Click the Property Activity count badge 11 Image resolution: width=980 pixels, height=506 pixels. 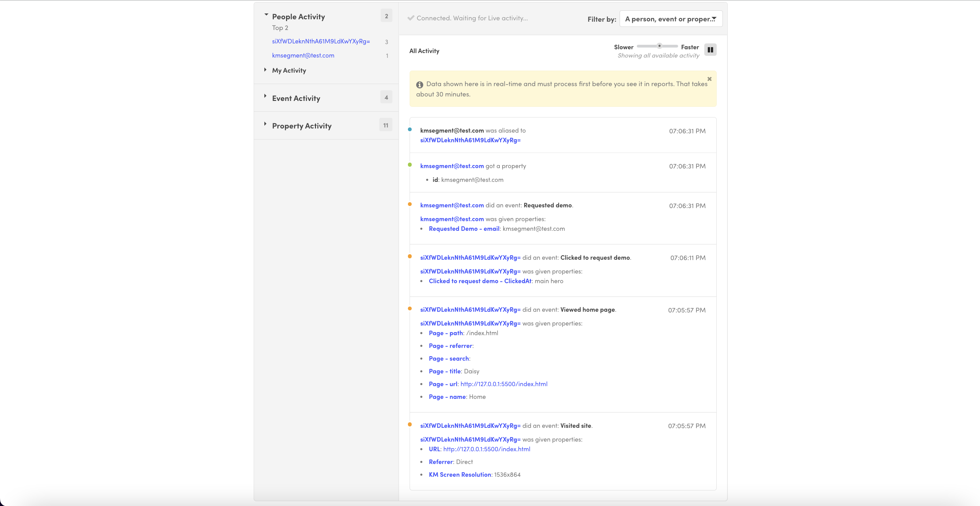(386, 125)
